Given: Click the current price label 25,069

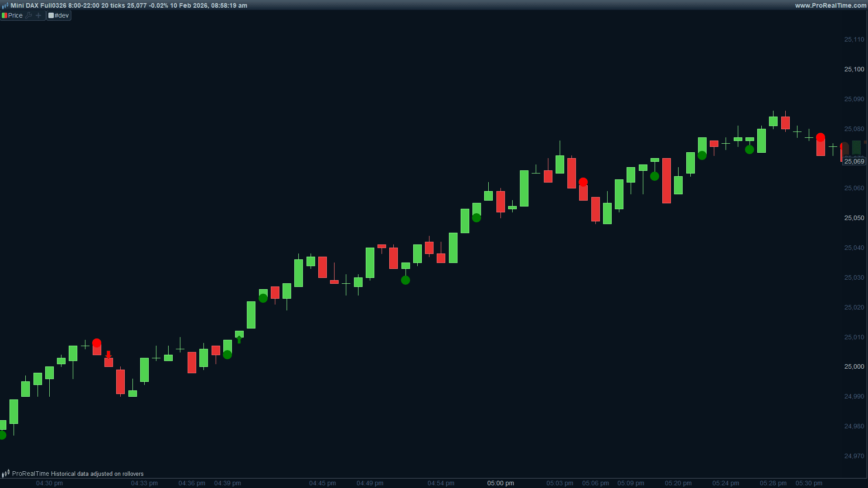Looking at the screenshot, I should coord(854,161).
